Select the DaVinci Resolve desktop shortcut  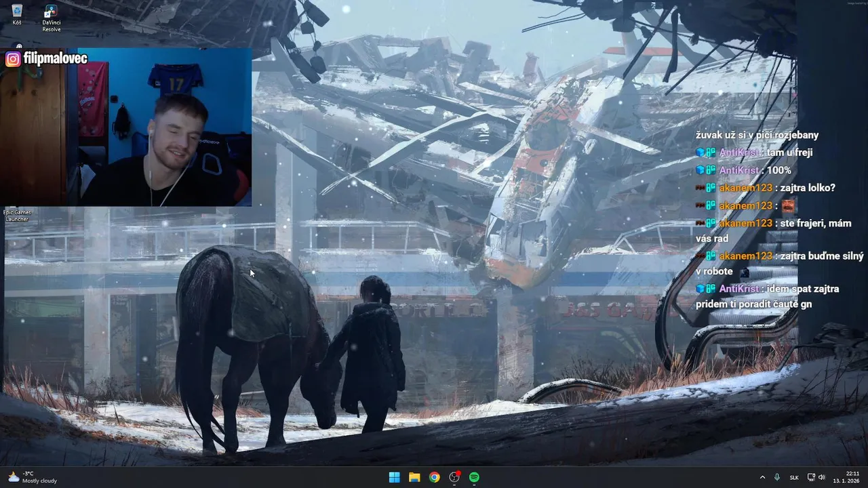tap(51, 18)
